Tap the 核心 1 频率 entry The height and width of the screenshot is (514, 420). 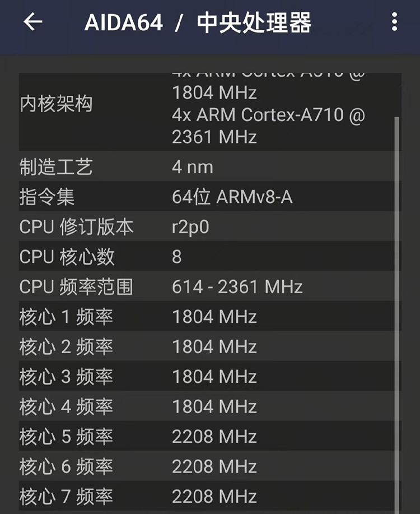[112, 316]
